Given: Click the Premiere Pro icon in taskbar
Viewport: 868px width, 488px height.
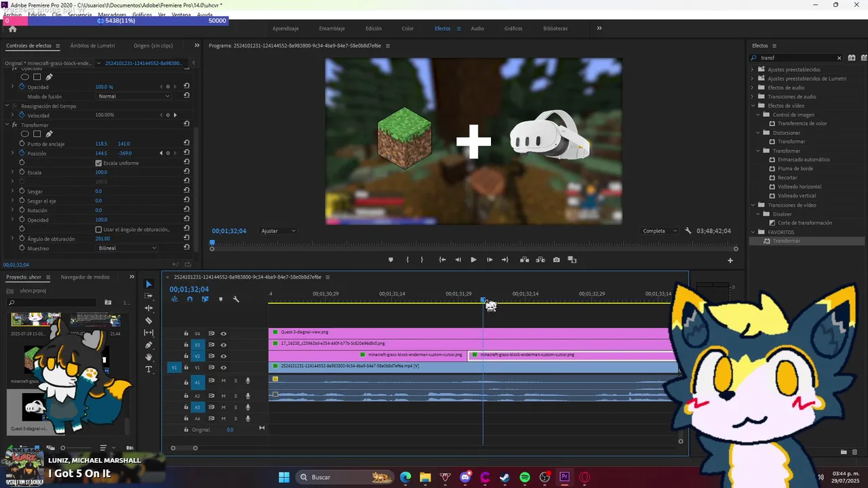Looking at the screenshot, I should click(x=564, y=477).
